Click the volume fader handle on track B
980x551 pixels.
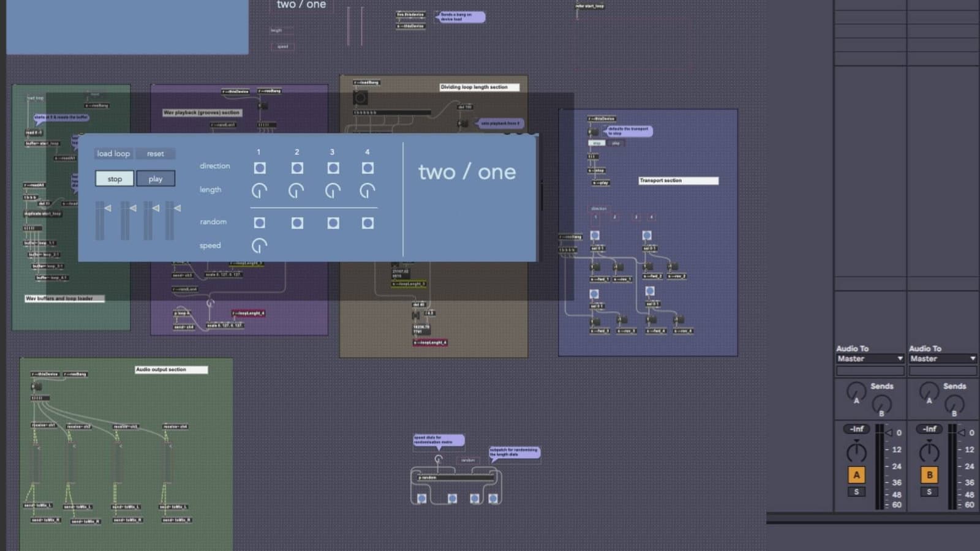(x=962, y=433)
